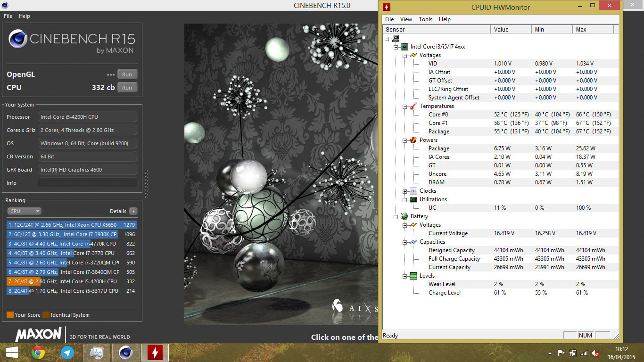Image resolution: width=644 pixels, height=362 pixels.
Task: Click the Min column header
Action: (x=552, y=29)
